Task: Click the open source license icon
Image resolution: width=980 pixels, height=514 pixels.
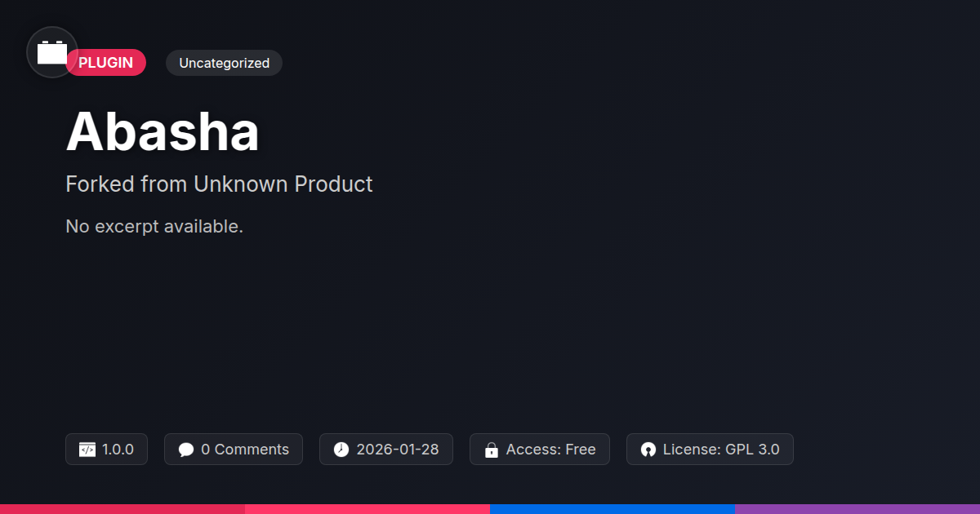Action: (648, 450)
